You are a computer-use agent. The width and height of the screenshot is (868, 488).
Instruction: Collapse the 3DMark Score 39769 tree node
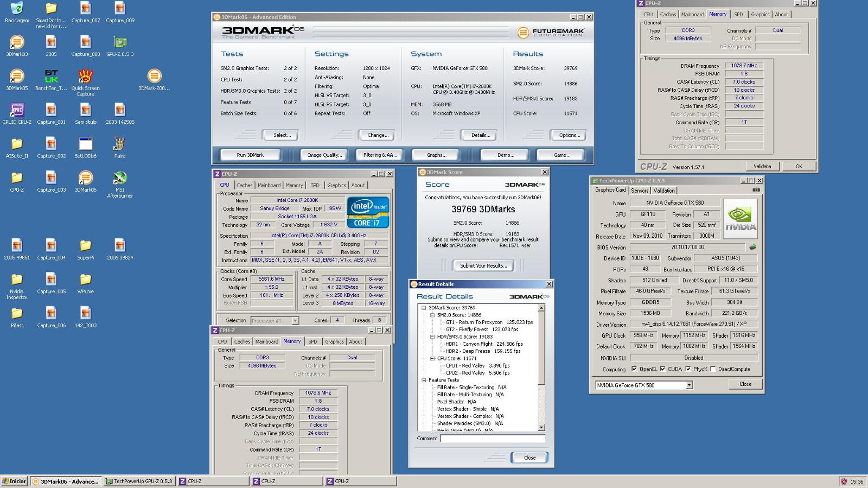click(x=424, y=308)
